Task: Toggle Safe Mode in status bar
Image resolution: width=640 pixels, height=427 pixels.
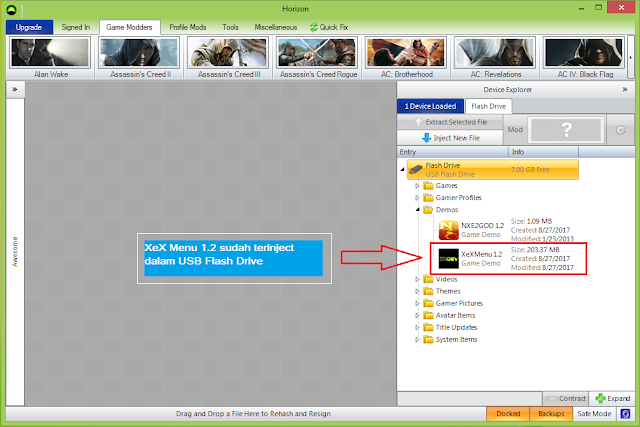Action: pos(594,414)
